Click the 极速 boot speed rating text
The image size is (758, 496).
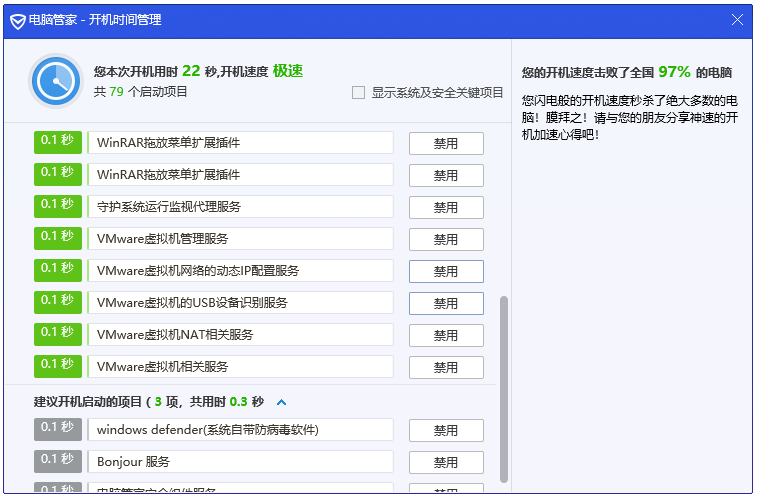[x=288, y=71]
